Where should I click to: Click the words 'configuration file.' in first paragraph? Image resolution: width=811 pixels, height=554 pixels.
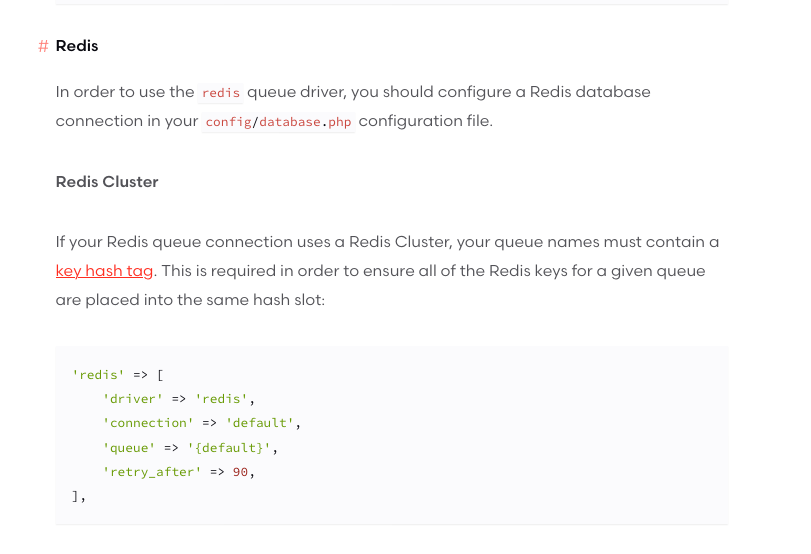[x=425, y=121]
